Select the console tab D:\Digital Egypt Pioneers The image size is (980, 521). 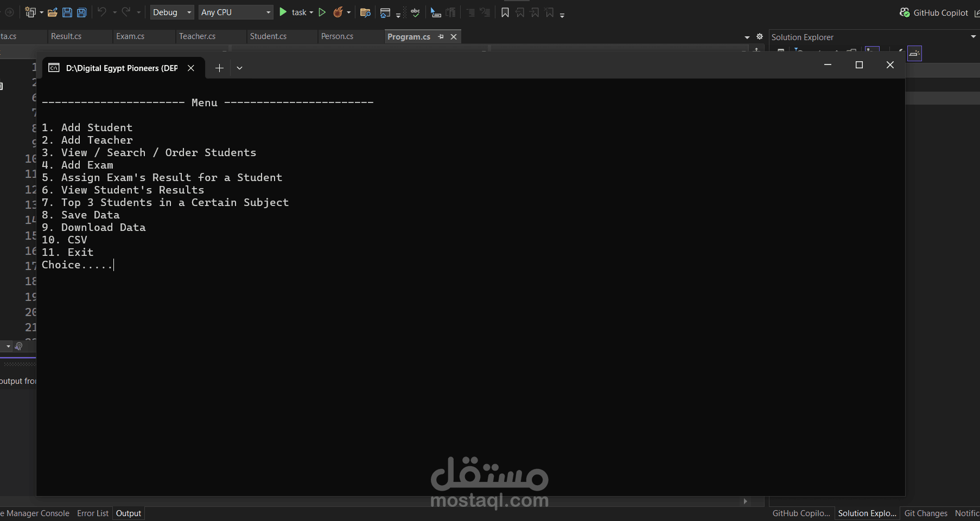pyautogui.click(x=123, y=68)
